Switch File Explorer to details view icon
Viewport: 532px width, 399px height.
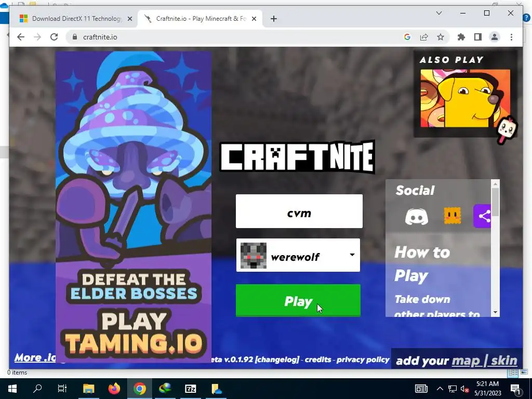pos(513,373)
